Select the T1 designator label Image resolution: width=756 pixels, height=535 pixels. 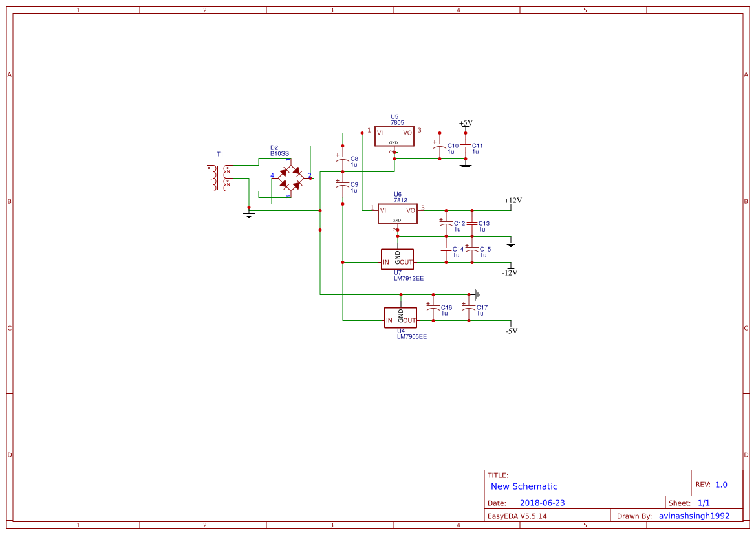pyautogui.click(x=220, y=155)
